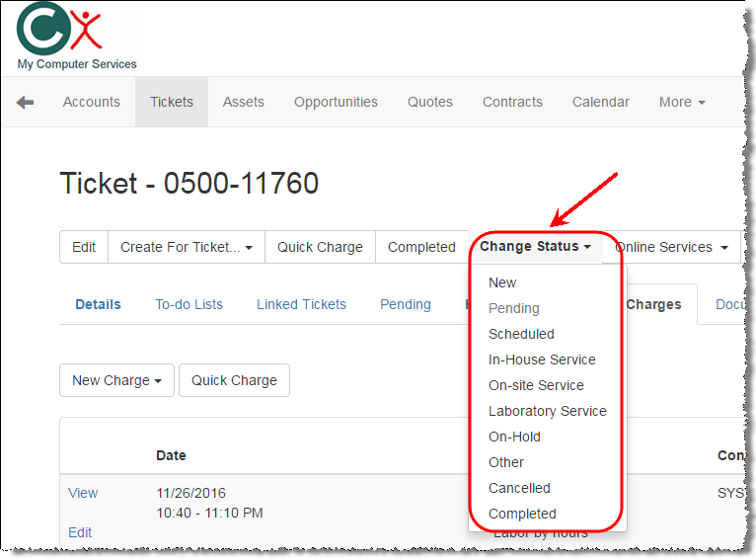Click the Edit ticket button

click(x=84, y=247)
